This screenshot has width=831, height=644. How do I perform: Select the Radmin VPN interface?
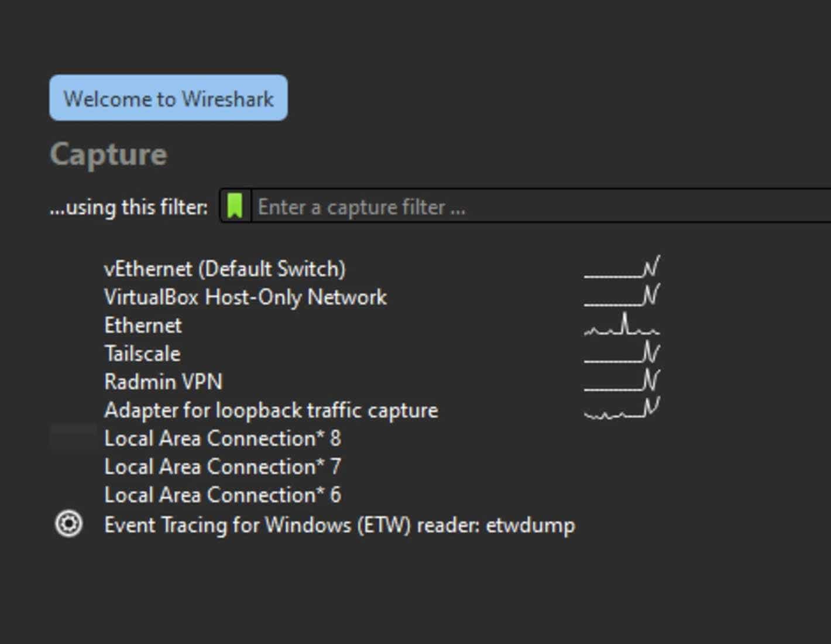(163, 382)
